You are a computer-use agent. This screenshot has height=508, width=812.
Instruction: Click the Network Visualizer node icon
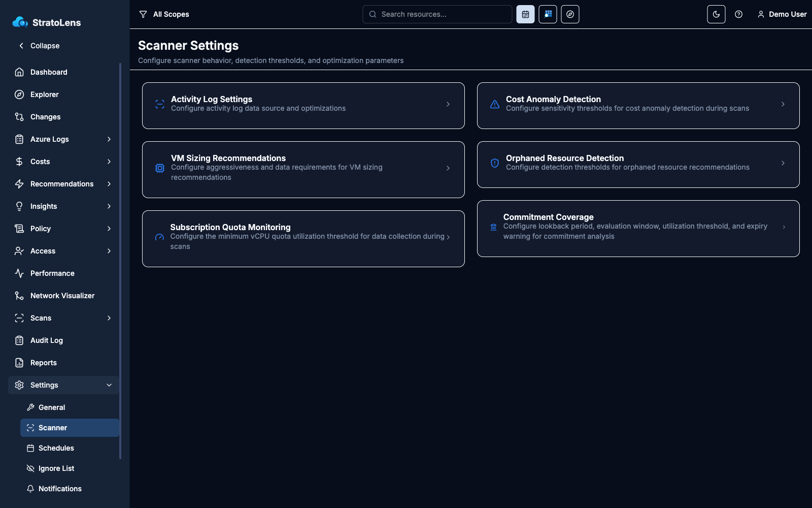(x=19, y=296)
